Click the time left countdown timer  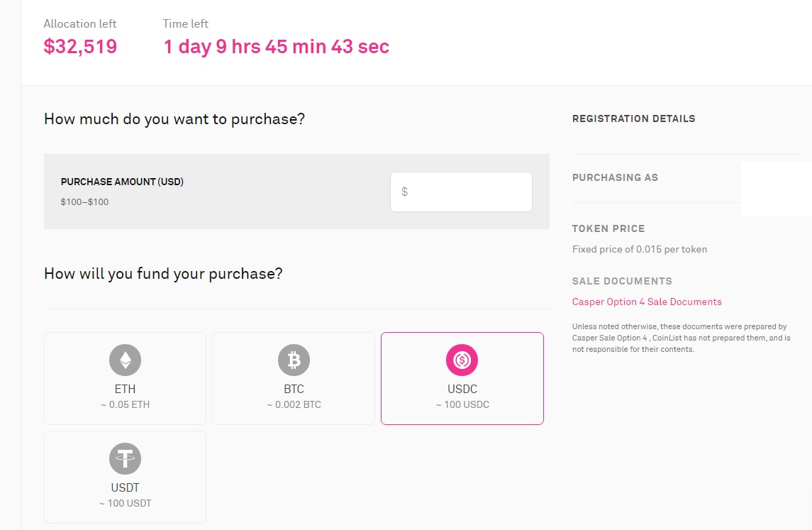point(276,47)
